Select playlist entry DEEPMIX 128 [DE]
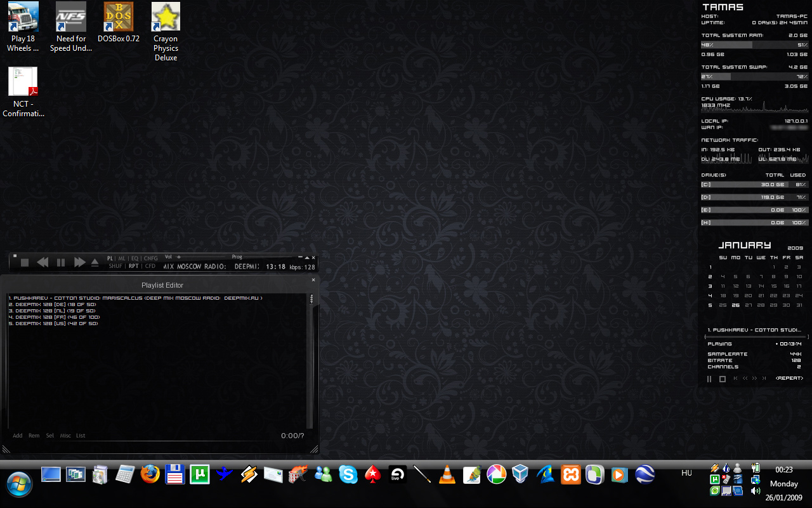Viewport: 812px width, 508px height. click(52, 304)
